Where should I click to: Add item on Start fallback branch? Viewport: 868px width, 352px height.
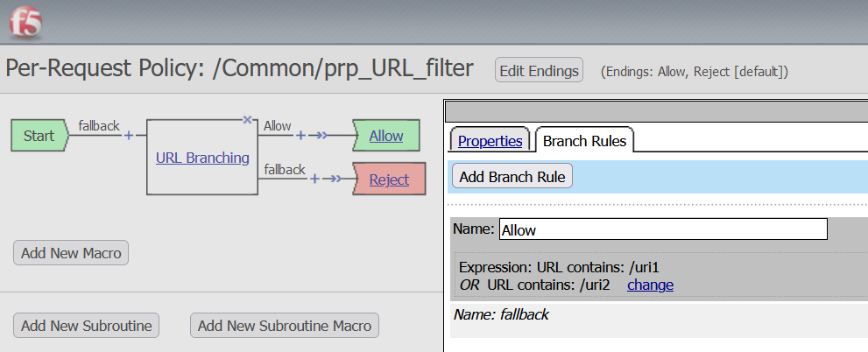click(130, 136)
